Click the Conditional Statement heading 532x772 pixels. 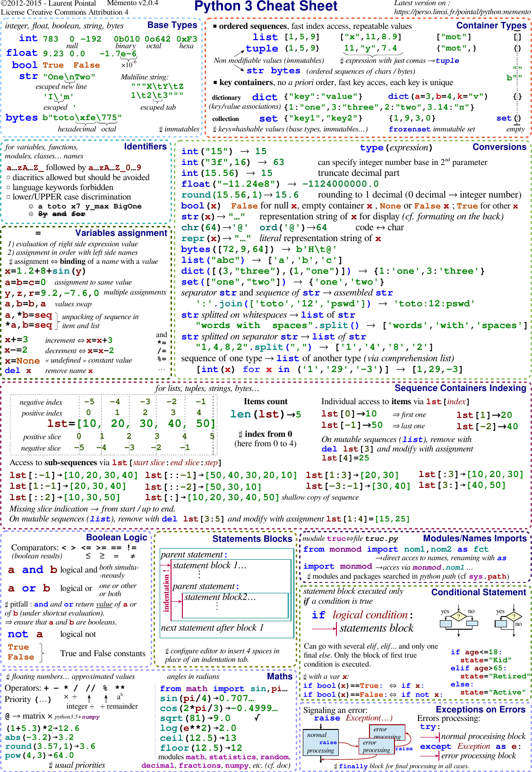[x=479, y=592]
